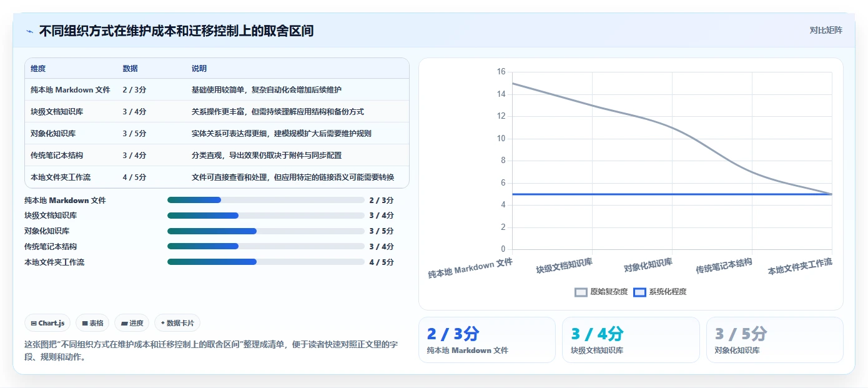Click the panel title about 取舍区间
868x388 pixels.
[x=177, y=31]
